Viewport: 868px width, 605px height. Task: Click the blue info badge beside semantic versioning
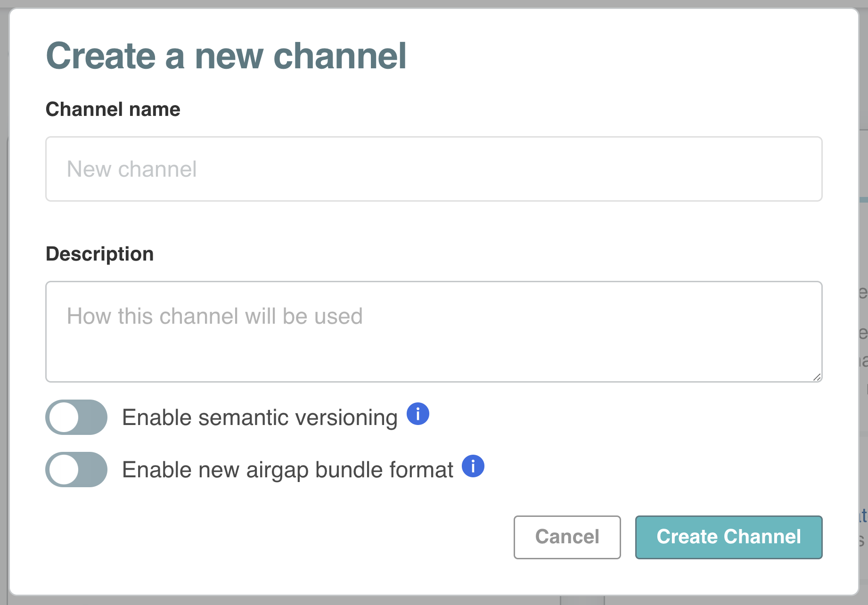click(x=418, y=414)
